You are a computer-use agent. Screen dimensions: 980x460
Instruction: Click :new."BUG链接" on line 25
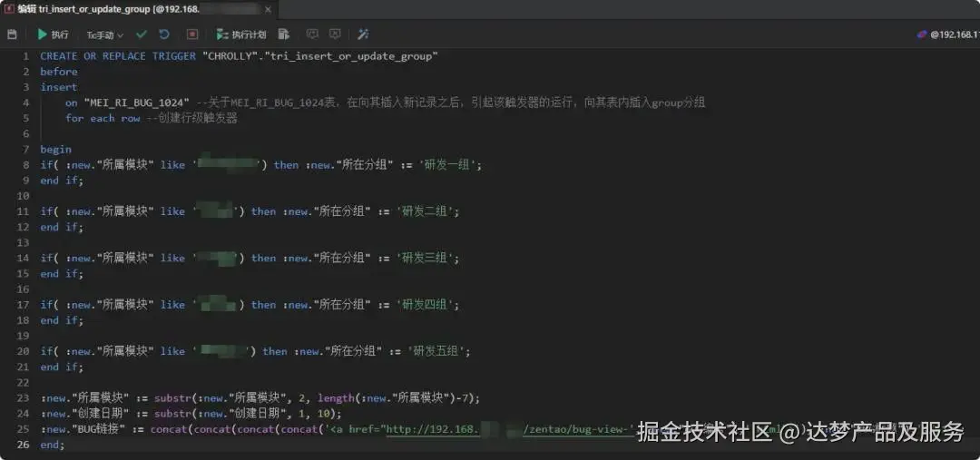(83, 429)
